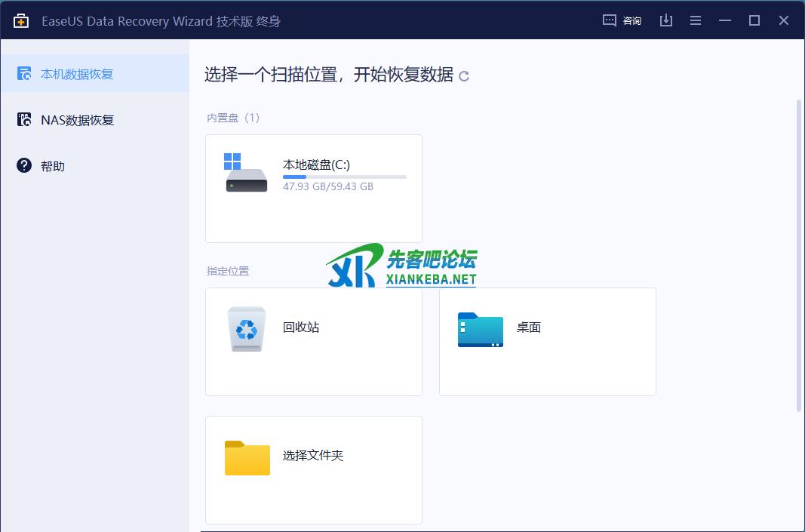Open the 咨询 consultation chat
805x532 pixels.
[622, 20]
